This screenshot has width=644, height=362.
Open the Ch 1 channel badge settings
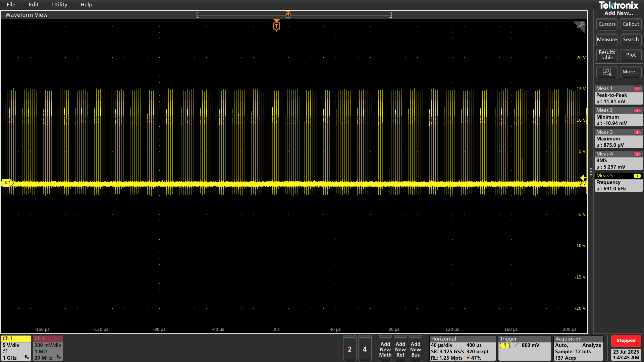pyautogui.click(x=16, y=348)
